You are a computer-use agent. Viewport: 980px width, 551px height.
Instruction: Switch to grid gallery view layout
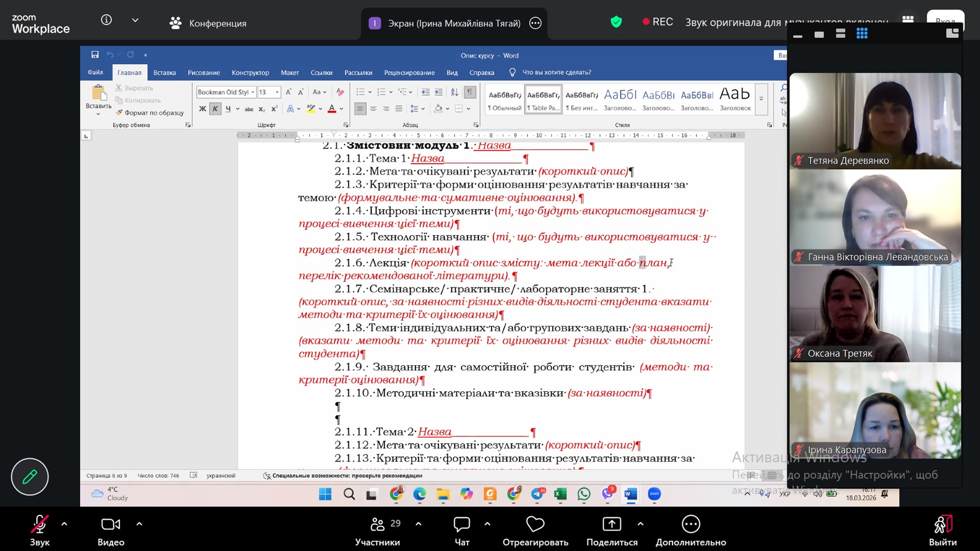point(862,34)
